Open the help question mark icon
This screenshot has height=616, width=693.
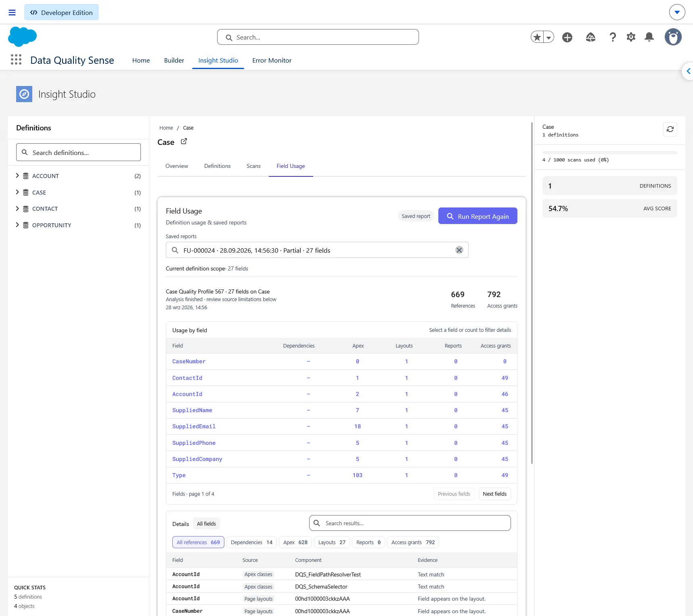pos(613,37)
